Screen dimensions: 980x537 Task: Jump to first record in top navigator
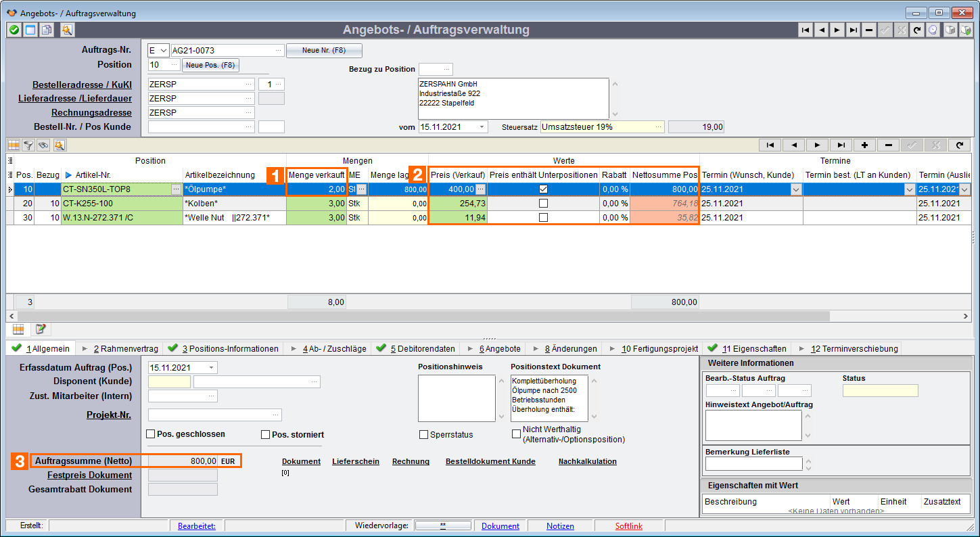(x=805, y=30)
